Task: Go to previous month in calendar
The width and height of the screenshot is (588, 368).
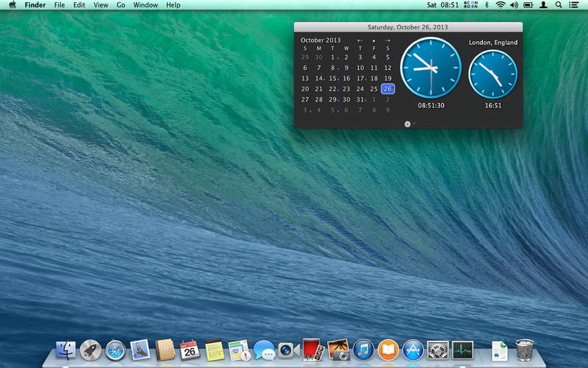Action: (x=360, y=40)
